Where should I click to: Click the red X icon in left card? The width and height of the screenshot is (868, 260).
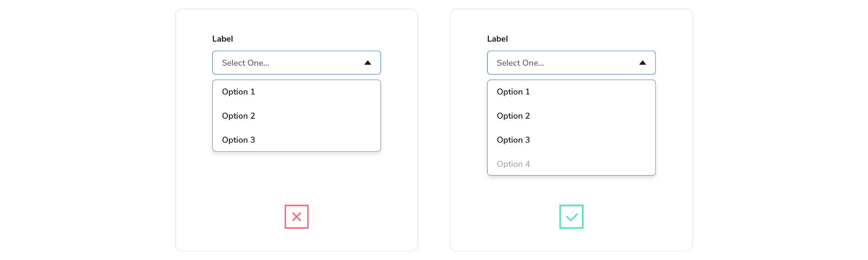(x=296, y=217)
